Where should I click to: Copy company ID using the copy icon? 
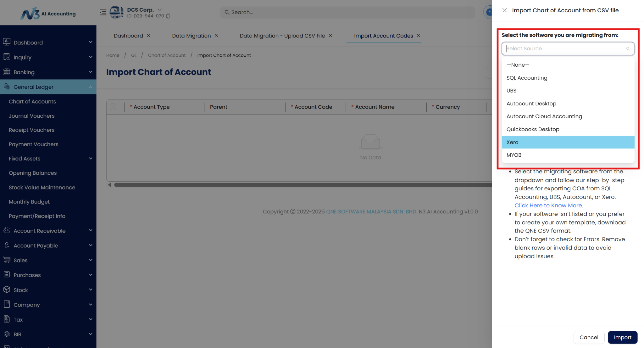pos(168,16)
